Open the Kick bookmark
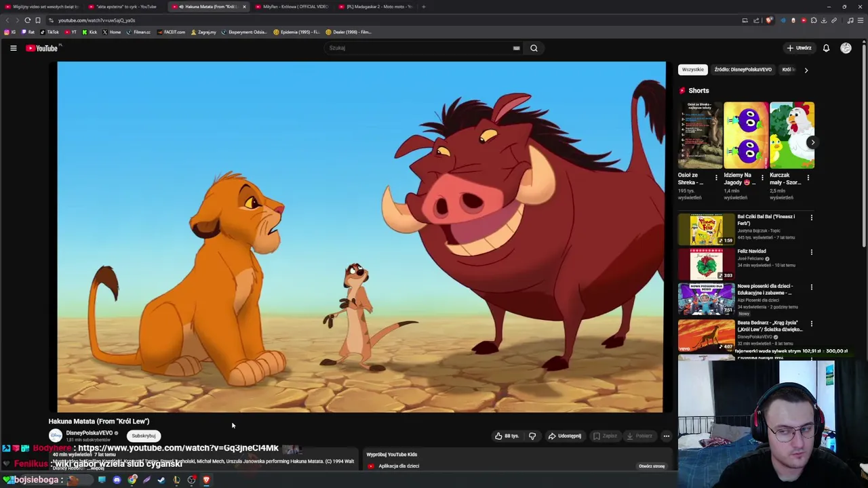 (x=90, y=32)
